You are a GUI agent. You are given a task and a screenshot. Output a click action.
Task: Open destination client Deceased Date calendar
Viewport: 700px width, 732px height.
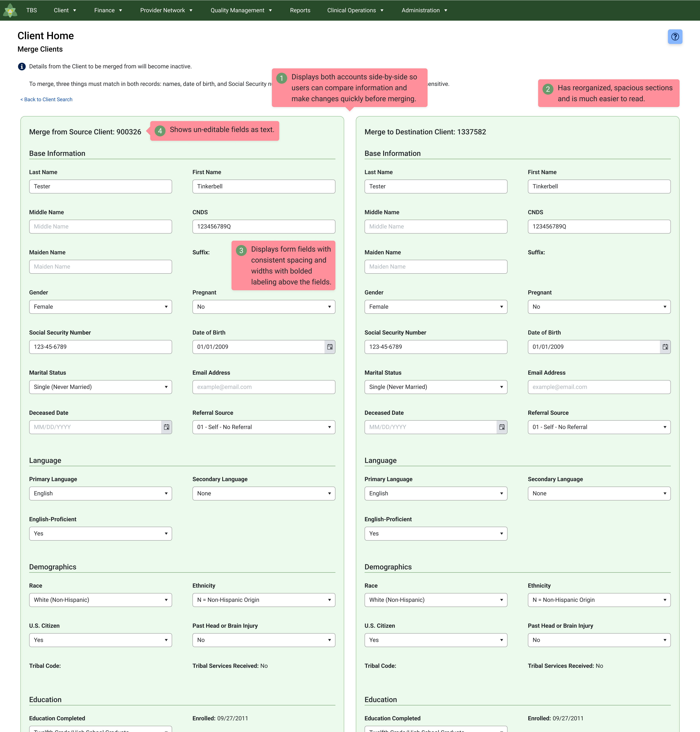502,427
